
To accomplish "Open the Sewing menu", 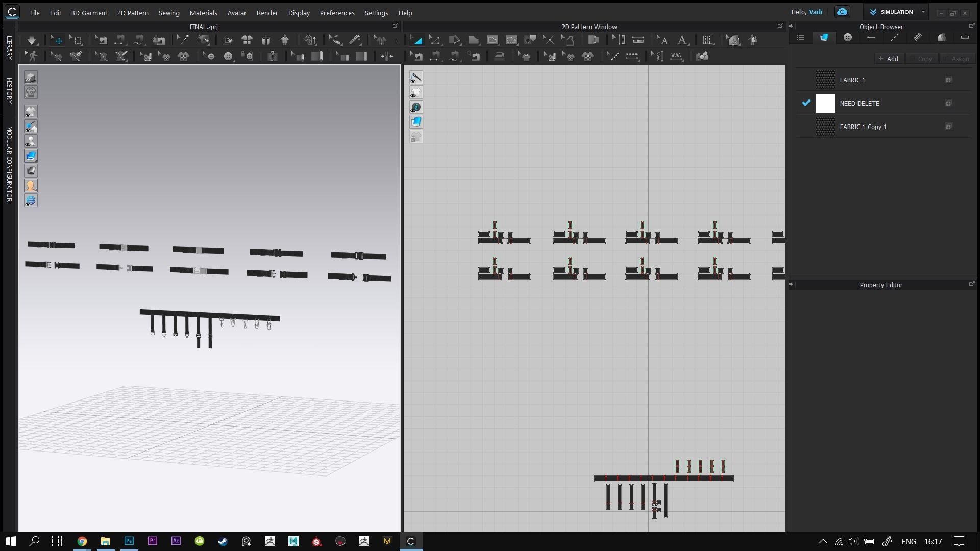I will [168, 13].
